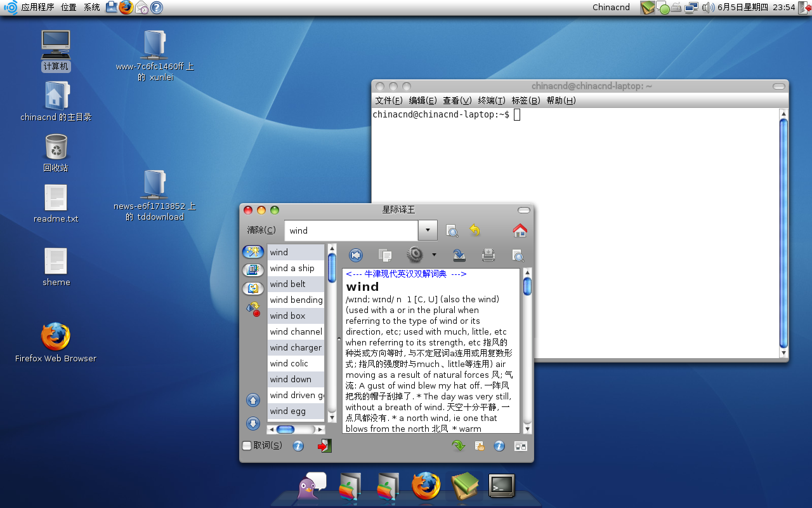Open the search word history dropdown
812x508 pixels.
pyautogui.click(x=428, y=231)
